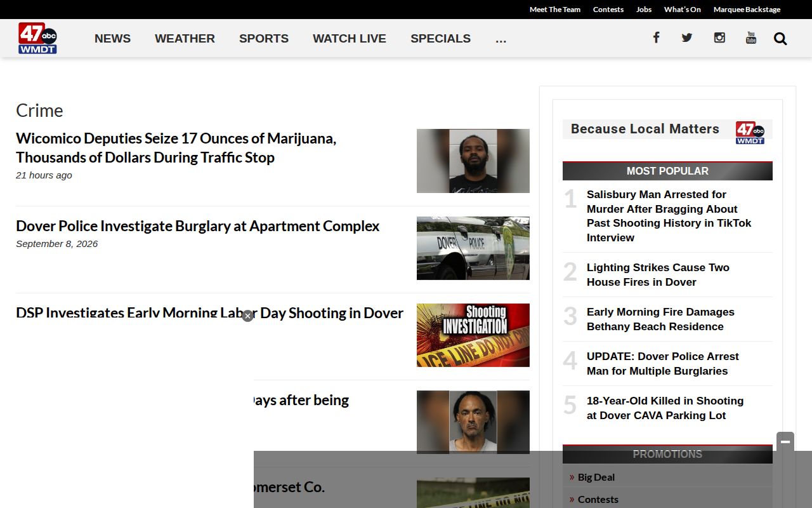Open Contests link under Promotions
This screenshot has height=508, width=812.
coord(598,499)
